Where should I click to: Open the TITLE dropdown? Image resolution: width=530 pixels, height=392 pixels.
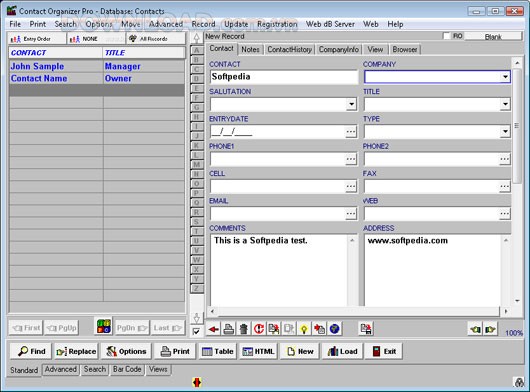[505, 104]
